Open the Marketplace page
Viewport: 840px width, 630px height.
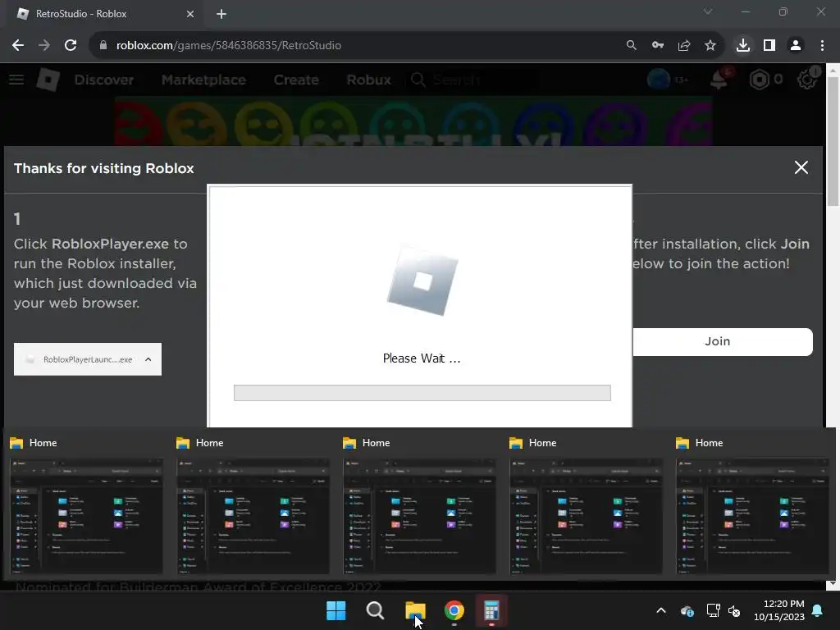[203, 80]
